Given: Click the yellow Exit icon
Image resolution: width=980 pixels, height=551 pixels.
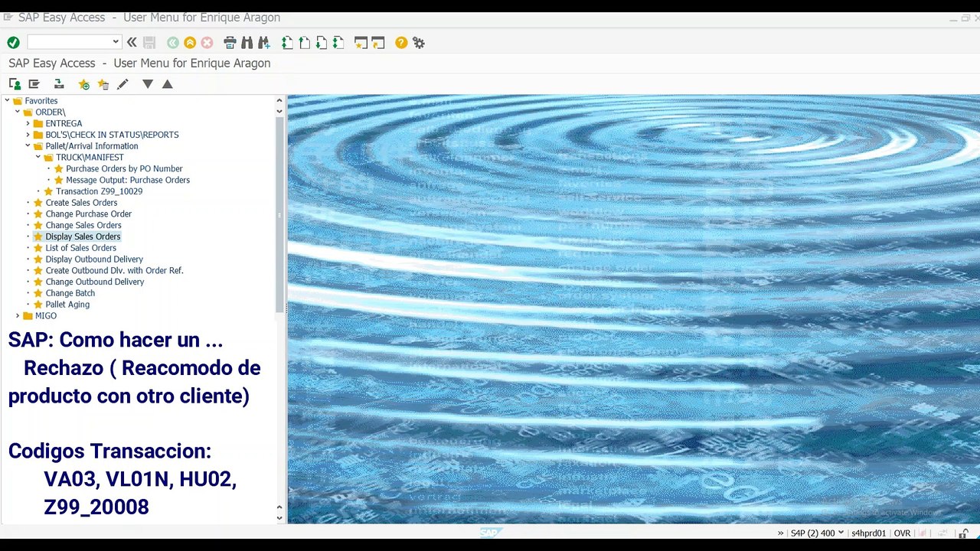Looking at the screenshot, I should (x=190, y=43).
